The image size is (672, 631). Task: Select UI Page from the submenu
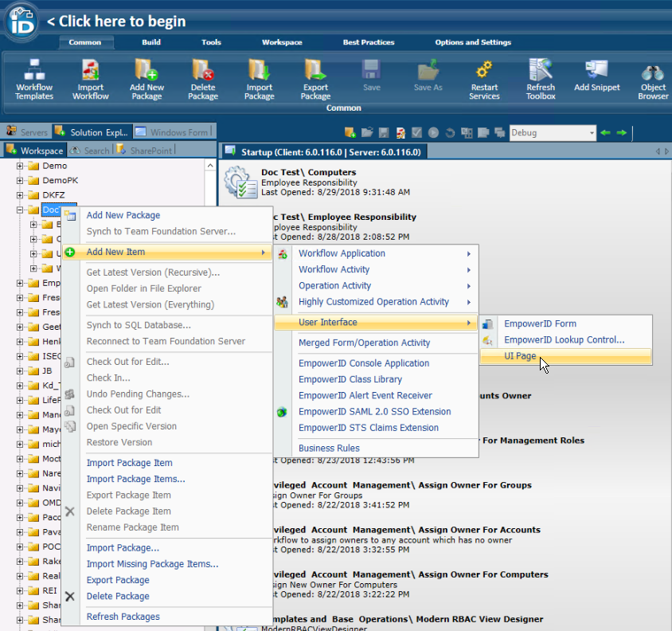(x=520, y=356)
